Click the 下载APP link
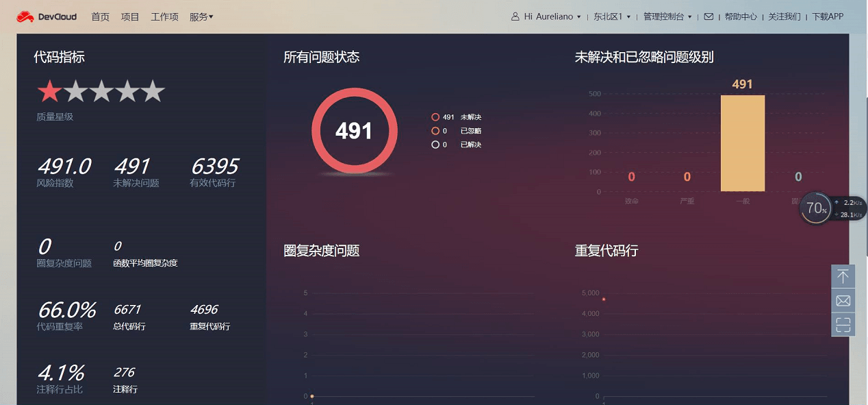 [x=828, y=16]
